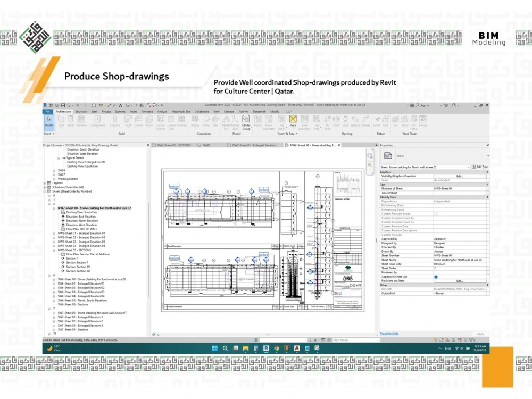Enable the Appears In Sheet List checkbox

click(436, 277)
